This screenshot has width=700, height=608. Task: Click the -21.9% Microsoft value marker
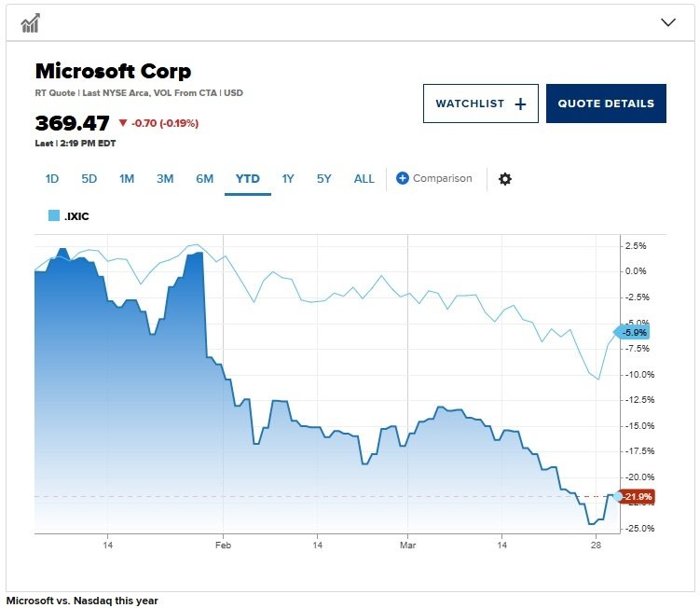(638, 497)
